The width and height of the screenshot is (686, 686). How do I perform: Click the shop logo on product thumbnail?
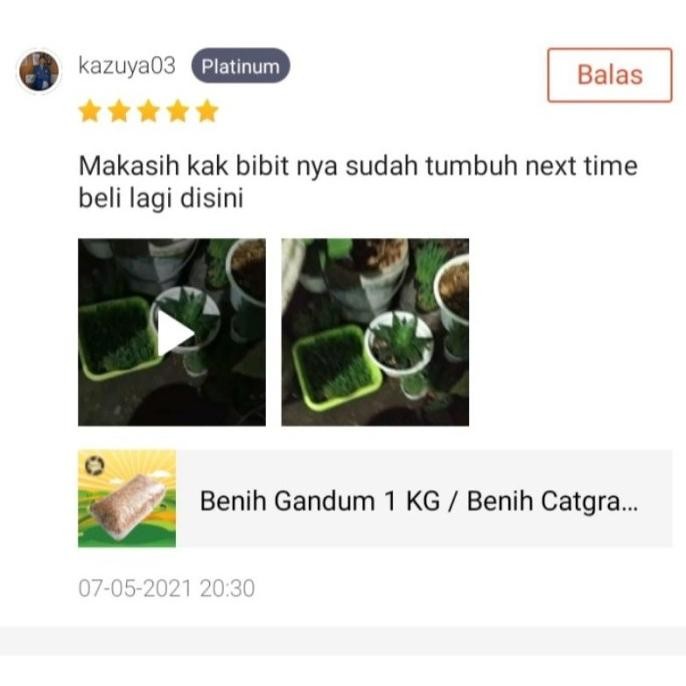[94, 465]
